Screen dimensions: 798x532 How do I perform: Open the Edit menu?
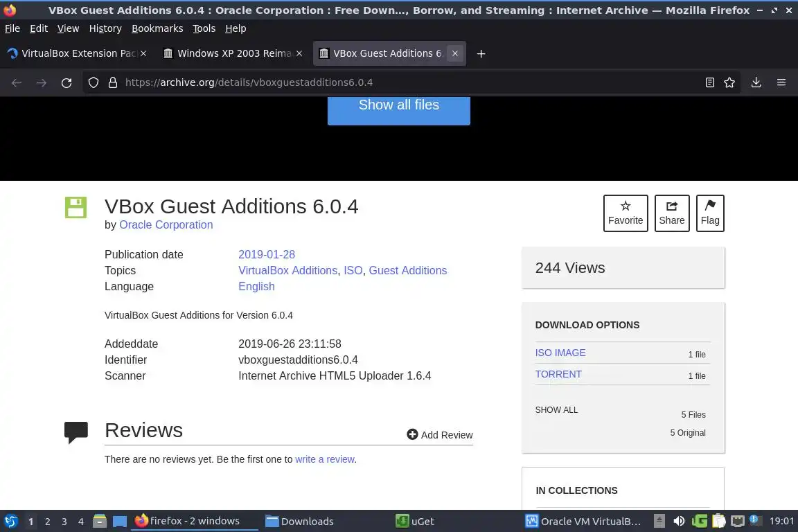[39, 28]
